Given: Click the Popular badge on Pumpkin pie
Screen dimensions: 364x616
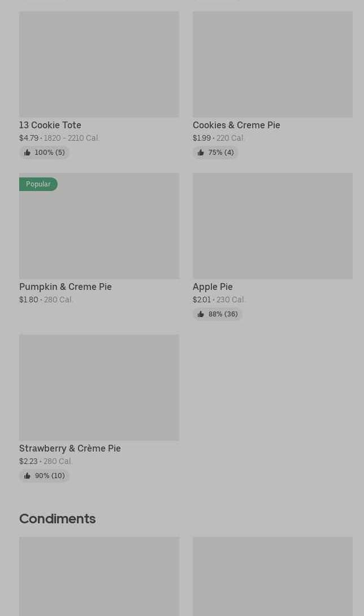Looking at the screenshot, I should [38, 184].
